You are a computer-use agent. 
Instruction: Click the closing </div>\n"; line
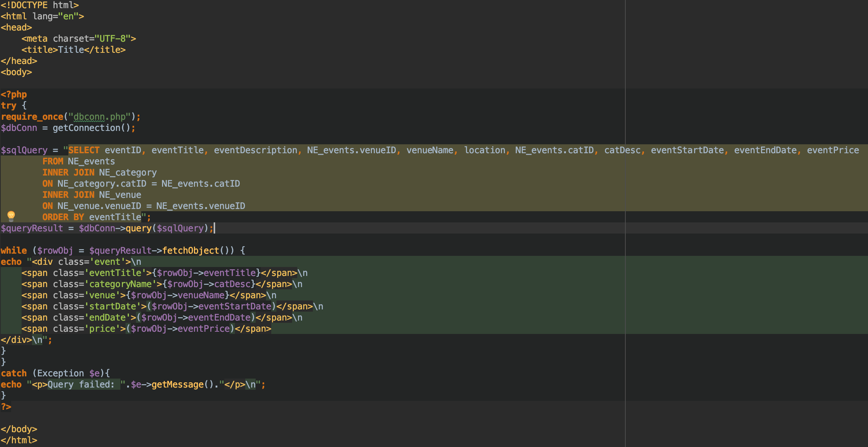27,340
